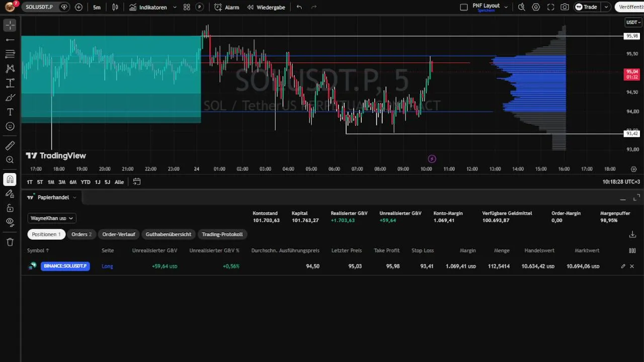Toggle lock all drawings
Image resolution: width=644 pixels, height=362 pixels.
tap(10, 208)
